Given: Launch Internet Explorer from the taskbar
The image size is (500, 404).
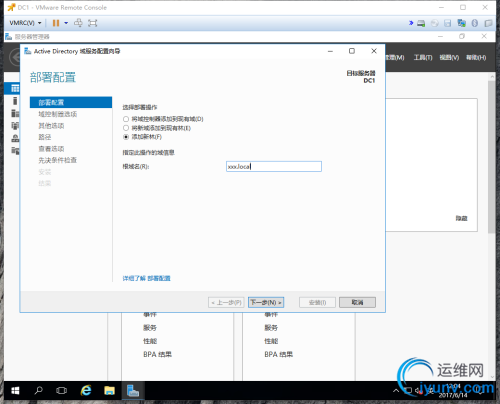Looking at the screenshot, I should 86,390.
